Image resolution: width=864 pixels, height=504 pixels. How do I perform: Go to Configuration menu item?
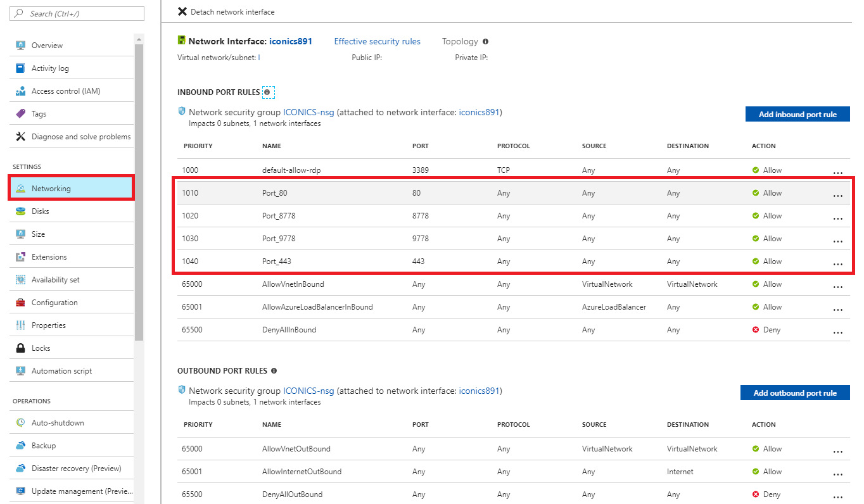[72, 303]
